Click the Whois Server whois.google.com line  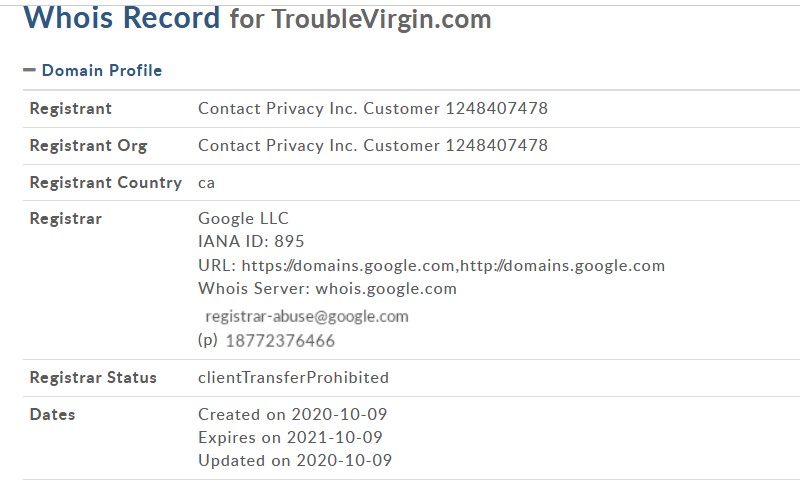[327, 288]
